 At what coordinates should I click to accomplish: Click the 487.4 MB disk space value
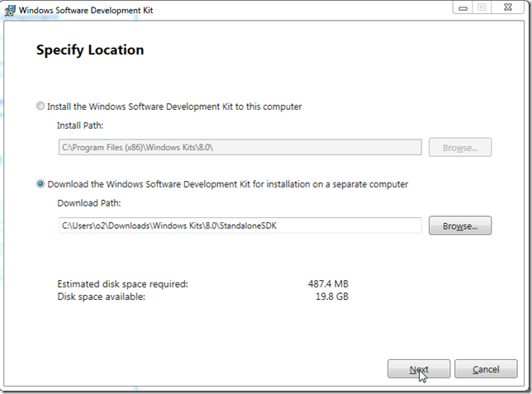(328, 283)
